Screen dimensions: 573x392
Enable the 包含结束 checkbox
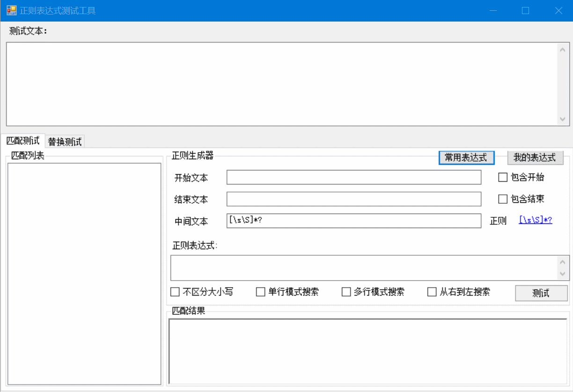503,199
